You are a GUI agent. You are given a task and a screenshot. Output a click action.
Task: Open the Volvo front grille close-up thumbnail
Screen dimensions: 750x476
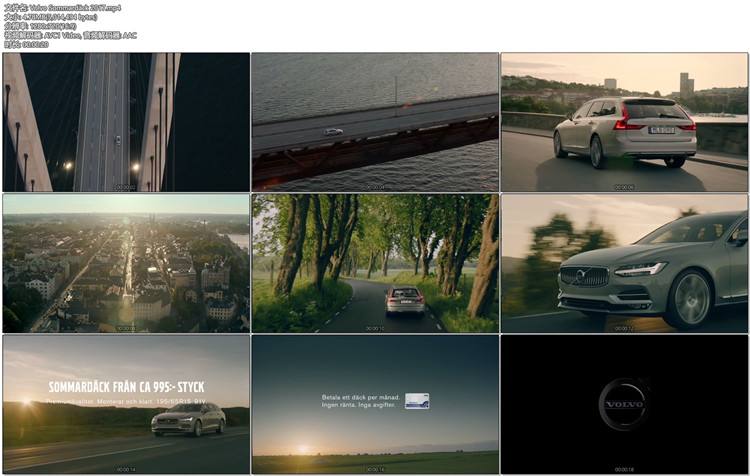click(624, 263)
